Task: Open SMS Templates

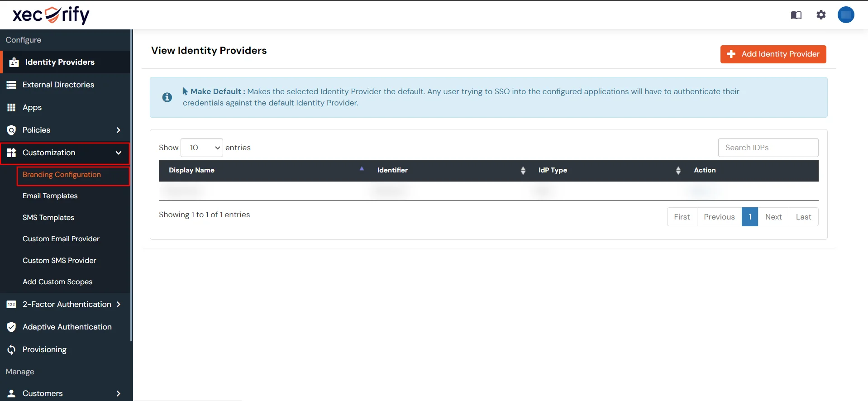Action: [x=48, y=218]
